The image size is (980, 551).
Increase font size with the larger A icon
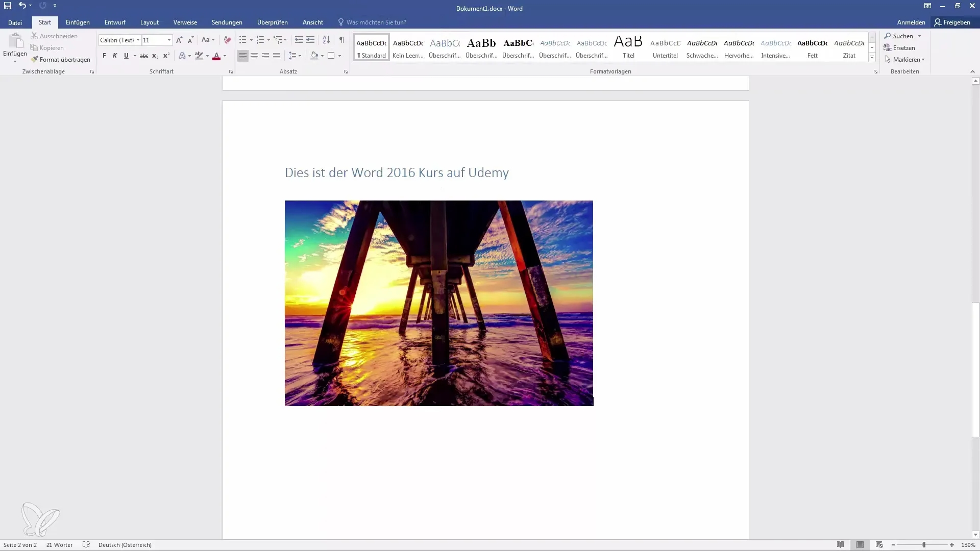pyautogui.click(x=179, y=40)
